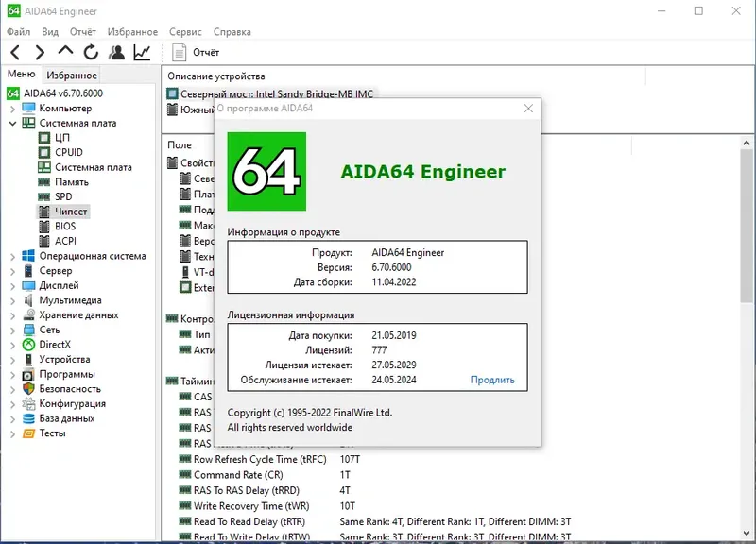Viewport: 756px width, 544px height.
Task: Click the Back navigation arrow in the toolbar
Action: [x=13, y=52]
